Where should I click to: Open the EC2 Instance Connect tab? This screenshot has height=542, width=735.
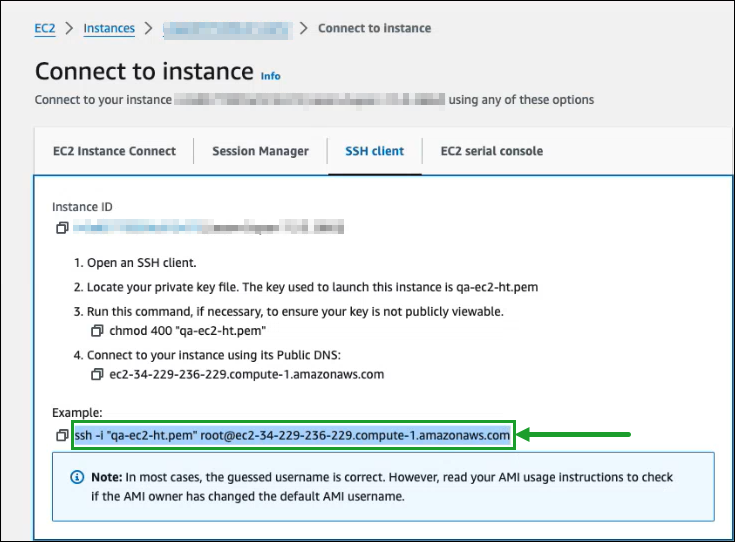pyautogui.click(x=114, y=151)
